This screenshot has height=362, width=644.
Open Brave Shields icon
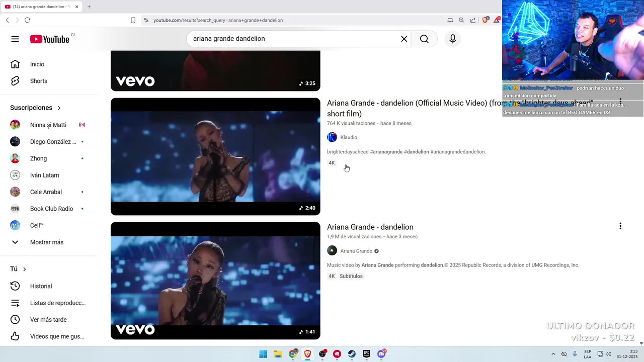pos(485,20)
